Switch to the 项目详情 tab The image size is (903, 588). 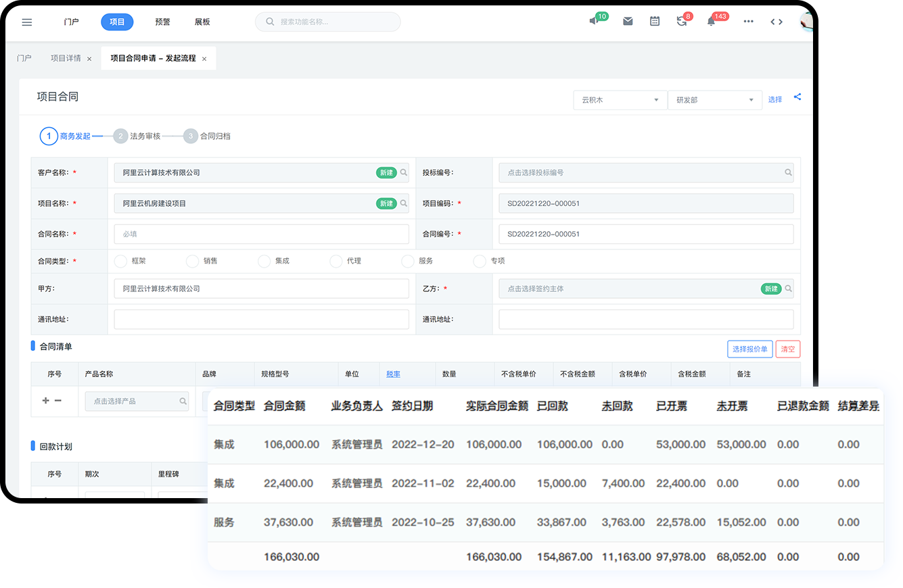tap(66, 58)
